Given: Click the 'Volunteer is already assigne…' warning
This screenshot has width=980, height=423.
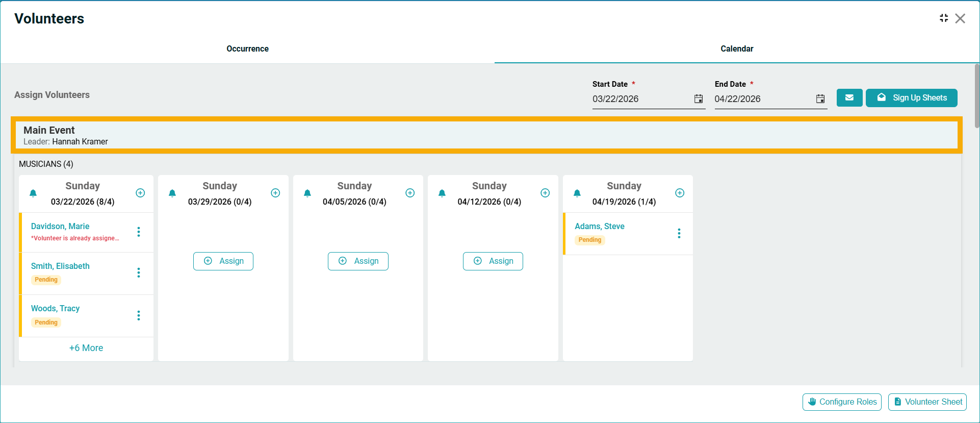Looking at the screenshot, I should pyautogui.click(x=75, y=238).
